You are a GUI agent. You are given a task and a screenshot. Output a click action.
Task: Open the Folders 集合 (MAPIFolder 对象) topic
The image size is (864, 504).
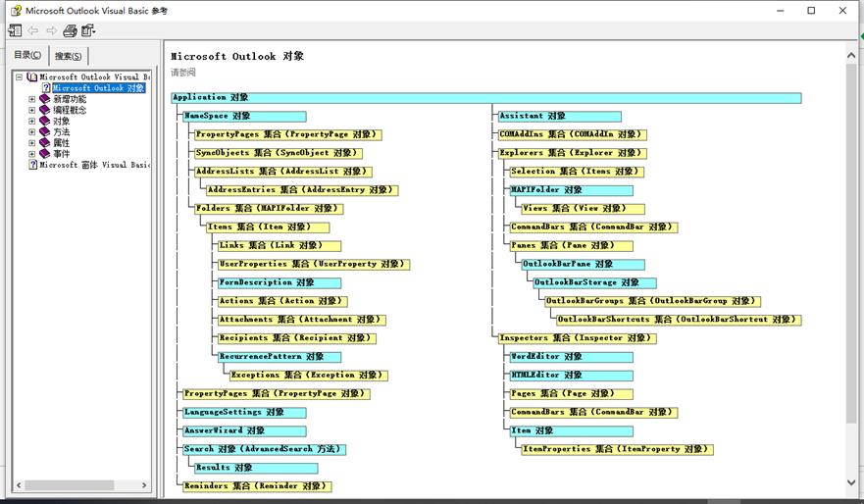(269, 209)
